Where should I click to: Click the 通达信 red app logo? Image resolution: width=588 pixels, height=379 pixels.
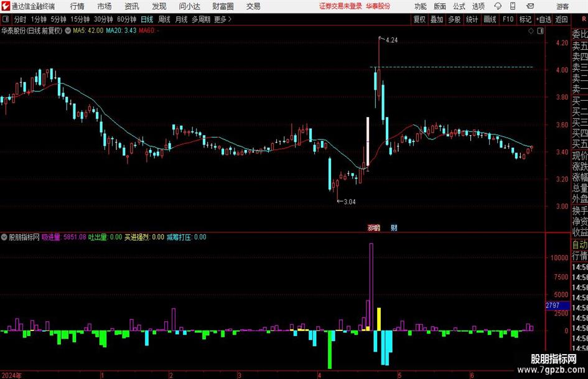click(x=6, y=6)
